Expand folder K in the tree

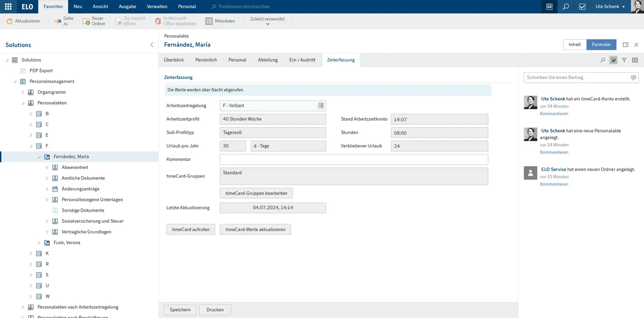31,254
